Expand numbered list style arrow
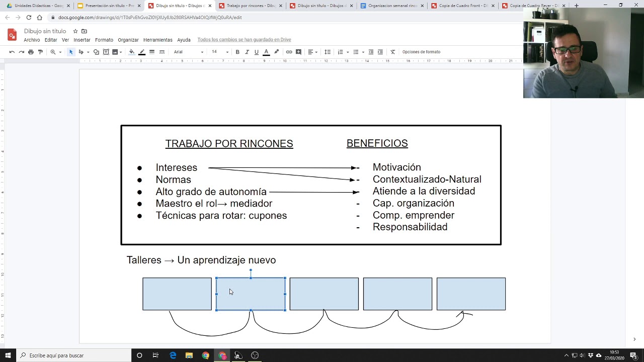 click(x=347, y=52)
